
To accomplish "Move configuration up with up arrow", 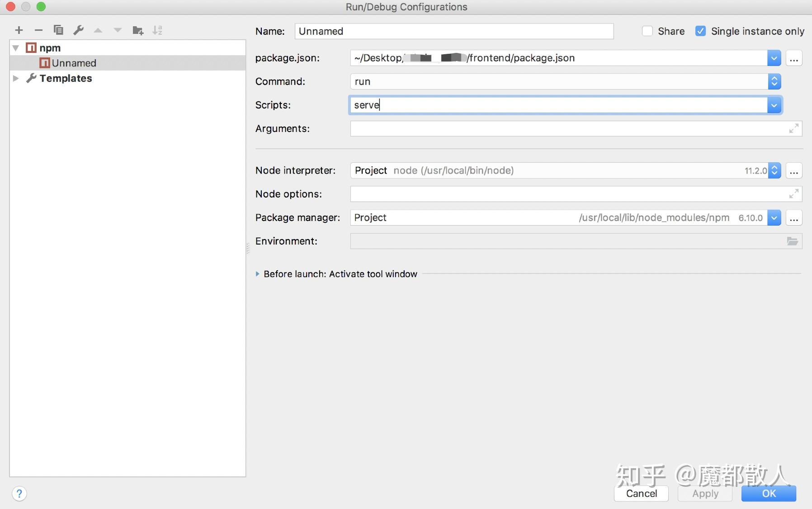I will tap(98, 30).
